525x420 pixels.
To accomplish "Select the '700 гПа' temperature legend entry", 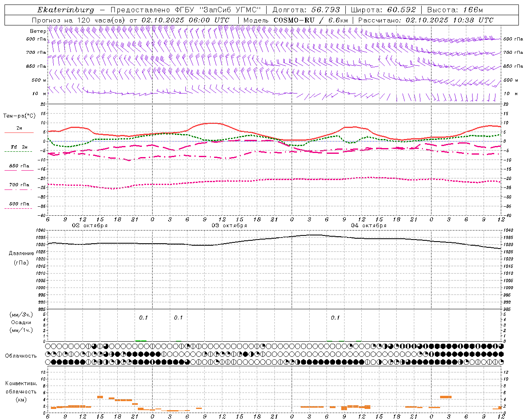I will [x=19, y=185].
